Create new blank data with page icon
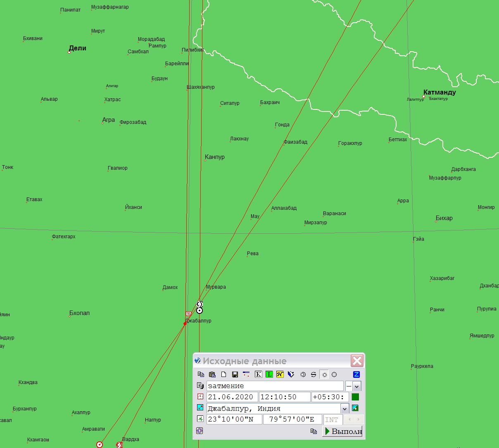This screenshot has width=499, height=448. 223,375
